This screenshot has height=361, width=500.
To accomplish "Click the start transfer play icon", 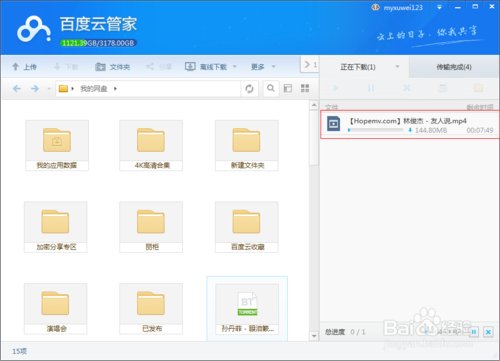I will pyautogui.click(x=335, y=88).
